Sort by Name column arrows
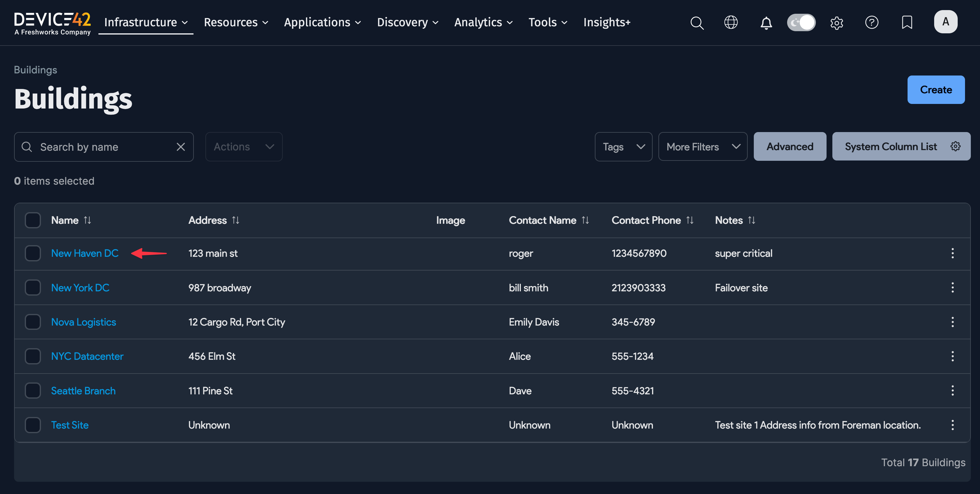The width and height of the screenshot is (980, 494). point(87,220)
